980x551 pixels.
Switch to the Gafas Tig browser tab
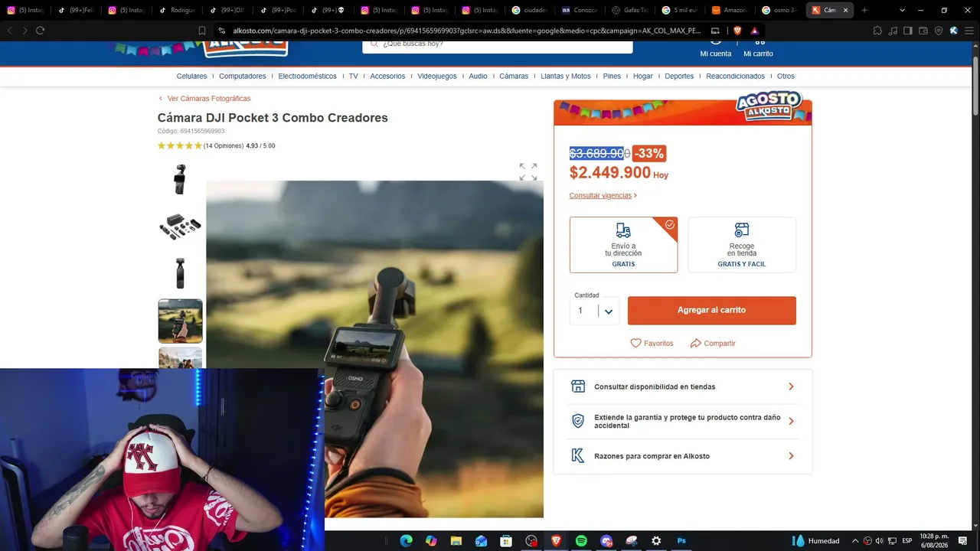(x=632, y=10)
